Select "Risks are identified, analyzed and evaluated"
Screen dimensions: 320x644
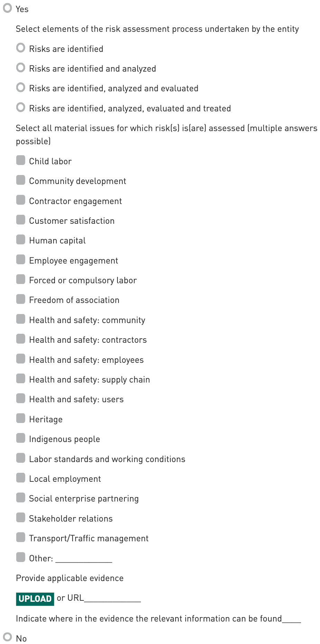[21, 88]
